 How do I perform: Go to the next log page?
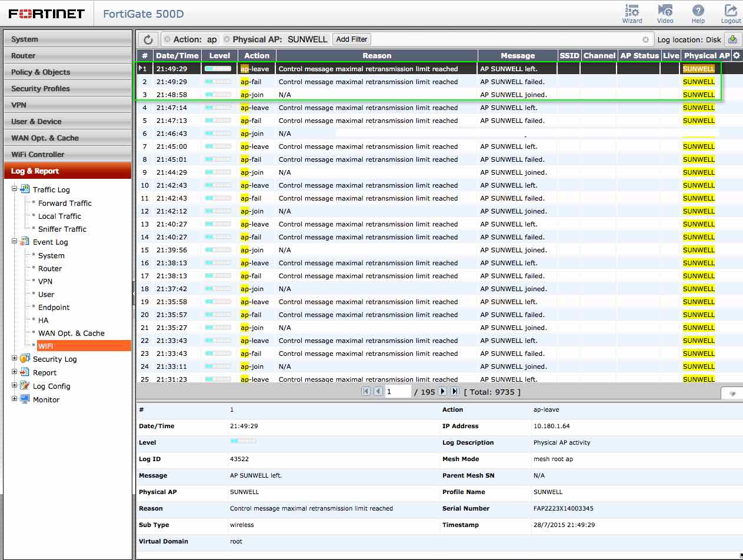(x=442, y=391)
